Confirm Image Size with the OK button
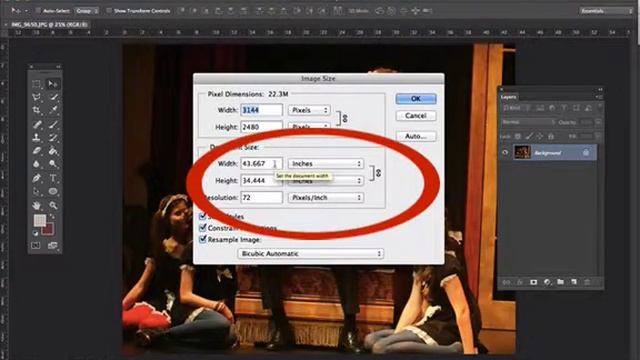This screenshot has width=640, height=360. (x=416, y=99)
